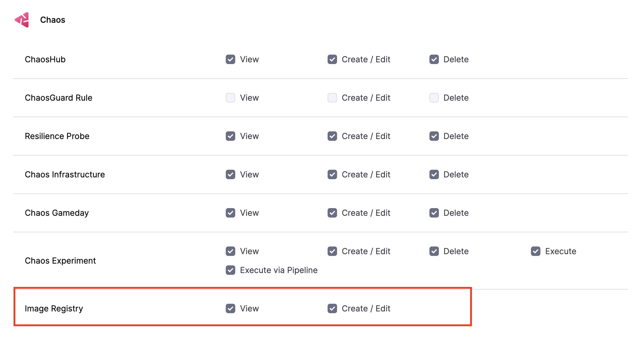Screen dimensions: 644x343
Task: Disable Chaos Gameday Delete permission
Action: 434,213
